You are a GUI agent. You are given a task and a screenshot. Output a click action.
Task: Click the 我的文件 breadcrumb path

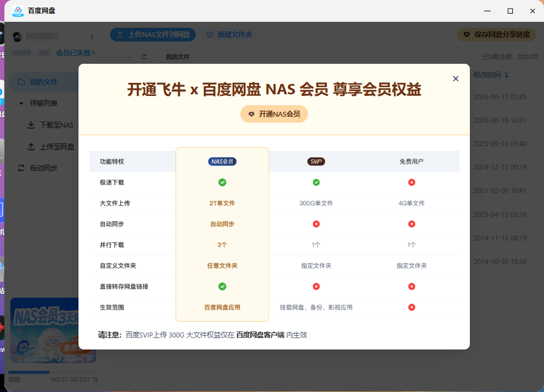point(178,57)
